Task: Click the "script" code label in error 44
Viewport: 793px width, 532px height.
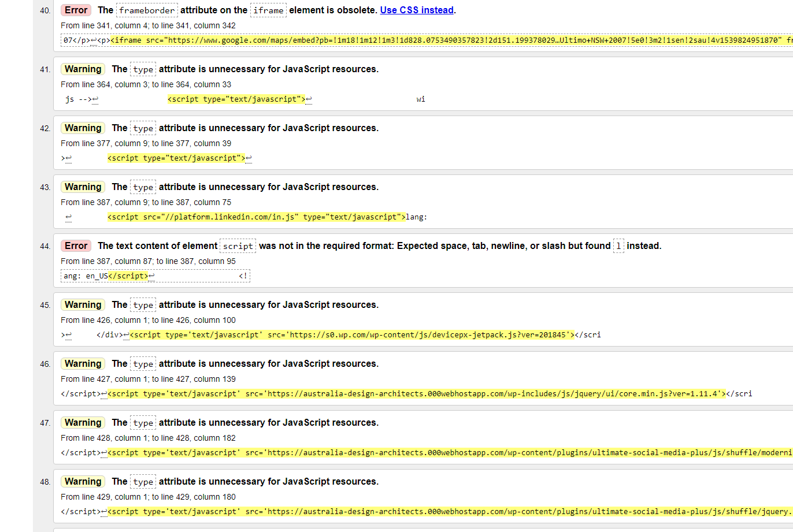Action: 238,246
